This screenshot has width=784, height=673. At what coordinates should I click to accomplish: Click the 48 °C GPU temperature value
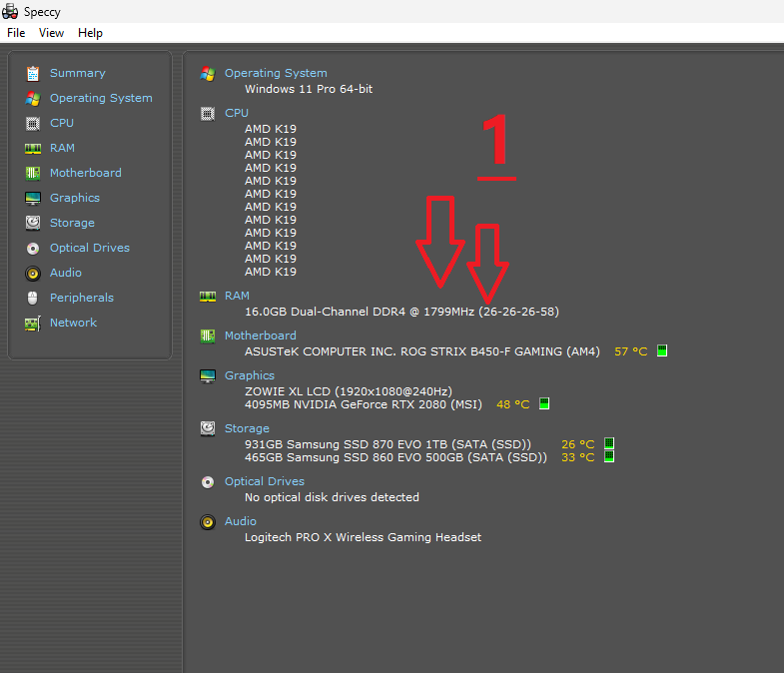[x=512, y=404]
